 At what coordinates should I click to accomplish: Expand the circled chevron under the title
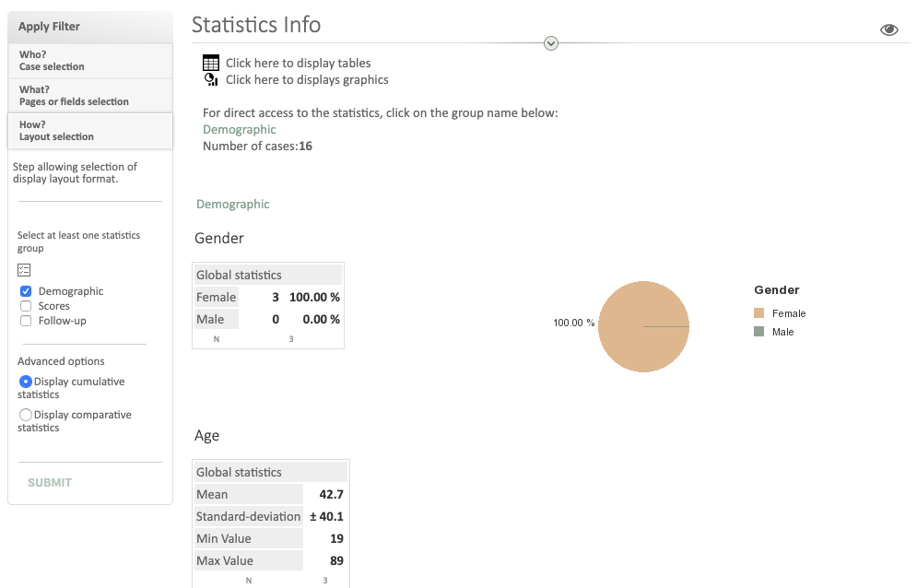(551, 43)
